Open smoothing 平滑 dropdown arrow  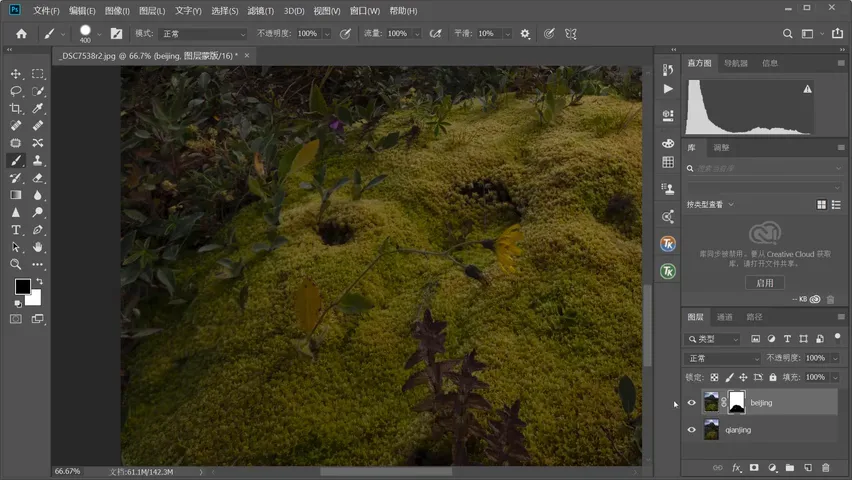[508, 34]
